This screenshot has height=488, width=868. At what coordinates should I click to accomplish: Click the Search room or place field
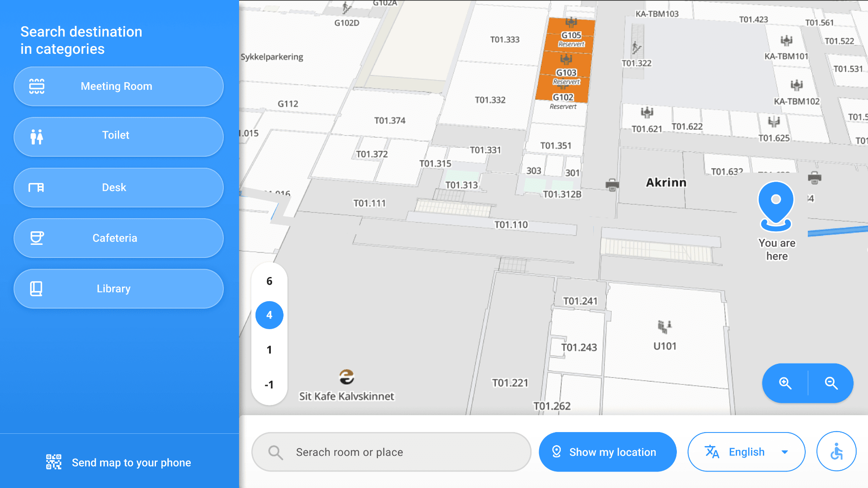(391, 452)
